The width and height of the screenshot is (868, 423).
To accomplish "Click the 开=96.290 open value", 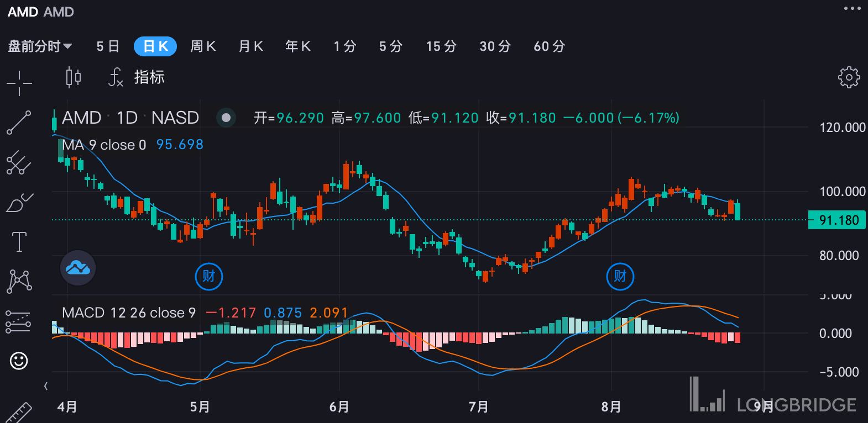I will point(289,118).
